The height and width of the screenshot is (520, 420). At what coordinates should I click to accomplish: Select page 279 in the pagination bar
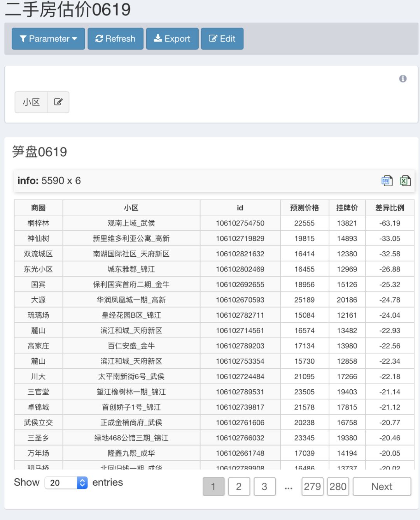[312, 486]
